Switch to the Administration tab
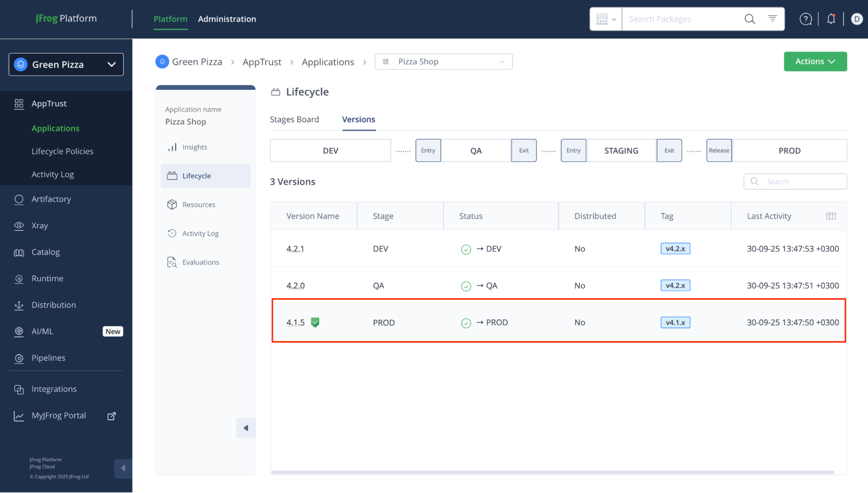 (x=227, y=19)
